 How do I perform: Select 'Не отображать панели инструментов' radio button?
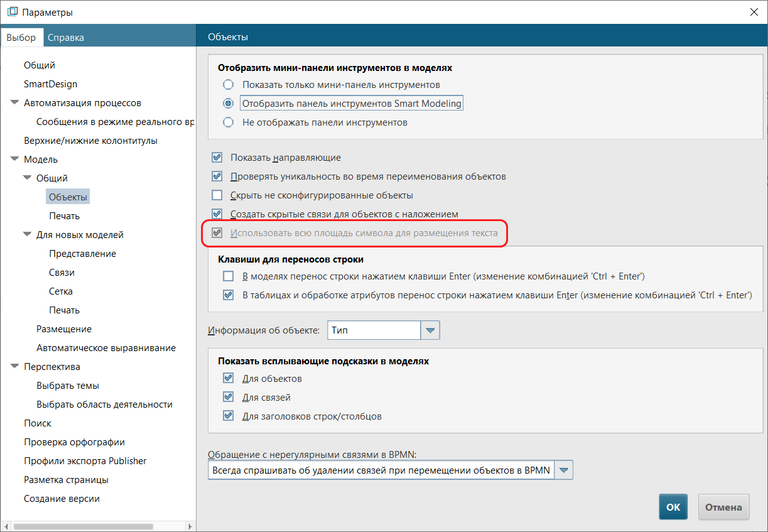[x=229, y=122]
